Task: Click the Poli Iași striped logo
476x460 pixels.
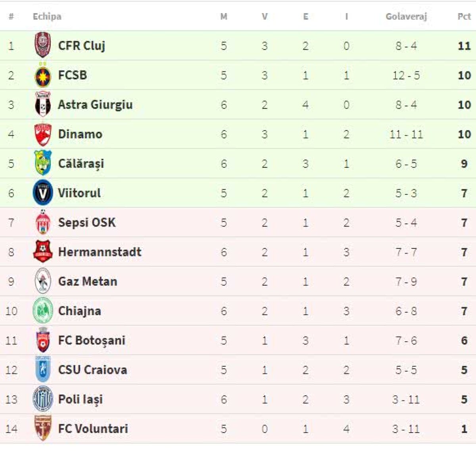Action: click(x=42, y=399)
